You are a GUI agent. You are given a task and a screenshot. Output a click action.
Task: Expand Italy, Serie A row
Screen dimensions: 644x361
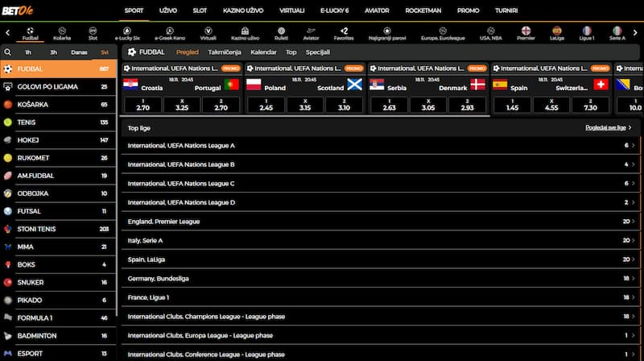click(x=381, y=240)
